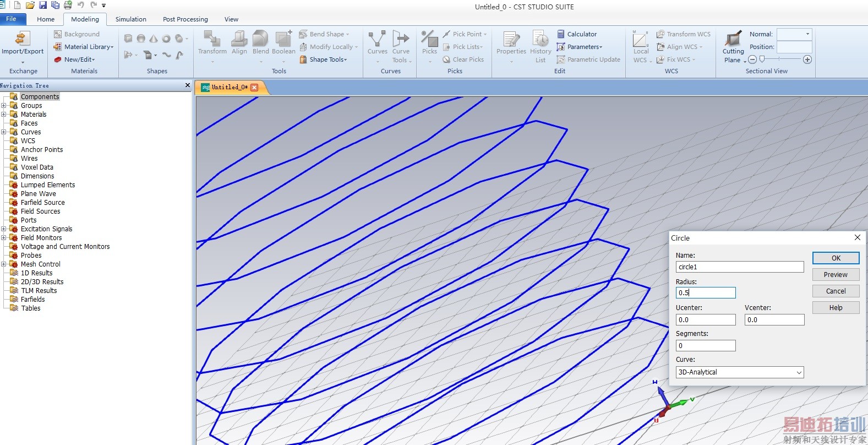The width and height of the screenshot is (868, 445).
Task: Open Bend Shape tool
Action: point(324,34)
